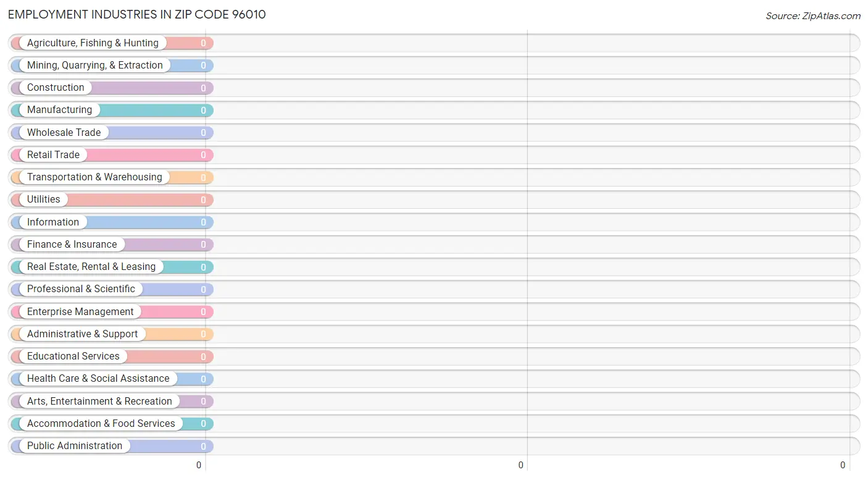Click the zero value on the Manufacturing bar
This screenshot has height=480, width=868.
pyautogui.click(x=204, y=111)
